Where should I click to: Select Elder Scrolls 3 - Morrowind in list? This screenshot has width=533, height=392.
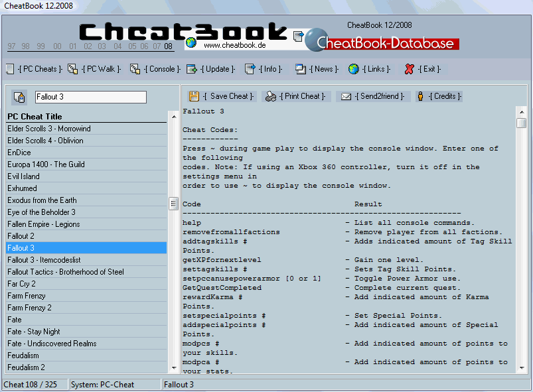(87, 129)
